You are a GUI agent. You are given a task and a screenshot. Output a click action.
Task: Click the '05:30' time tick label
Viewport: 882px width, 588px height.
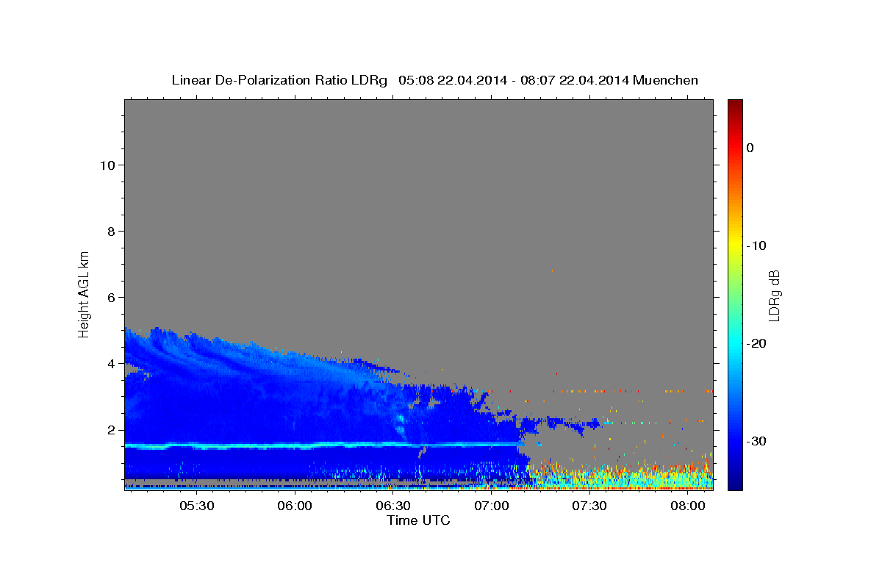pyautogui.click(x=197, y=506)
